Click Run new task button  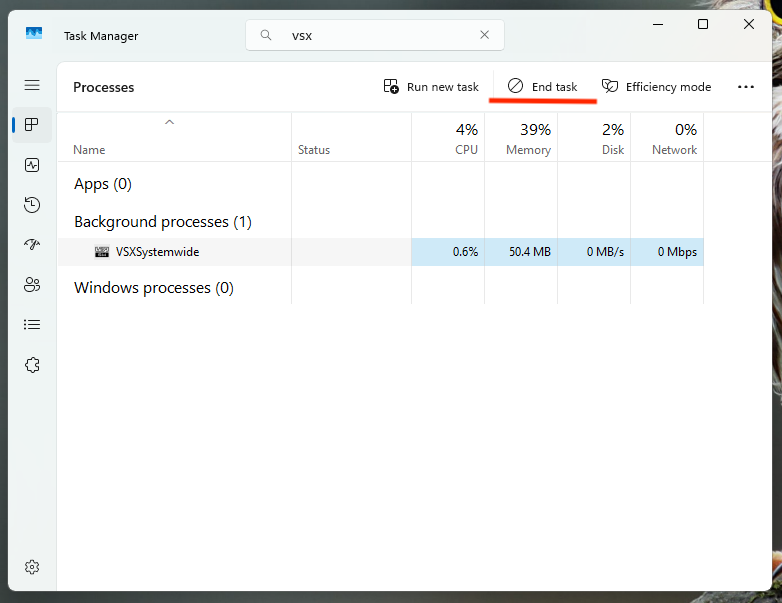[432, 87]
